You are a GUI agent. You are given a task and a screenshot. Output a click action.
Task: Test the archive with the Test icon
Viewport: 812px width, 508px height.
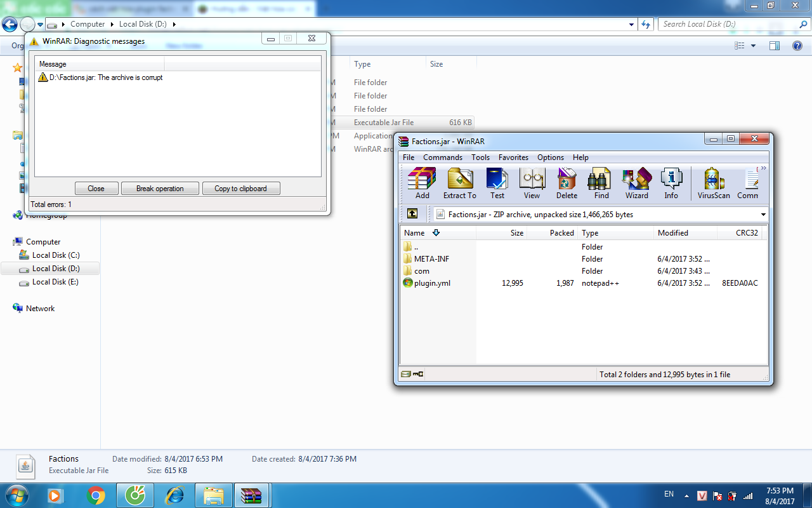pos(497,184)
